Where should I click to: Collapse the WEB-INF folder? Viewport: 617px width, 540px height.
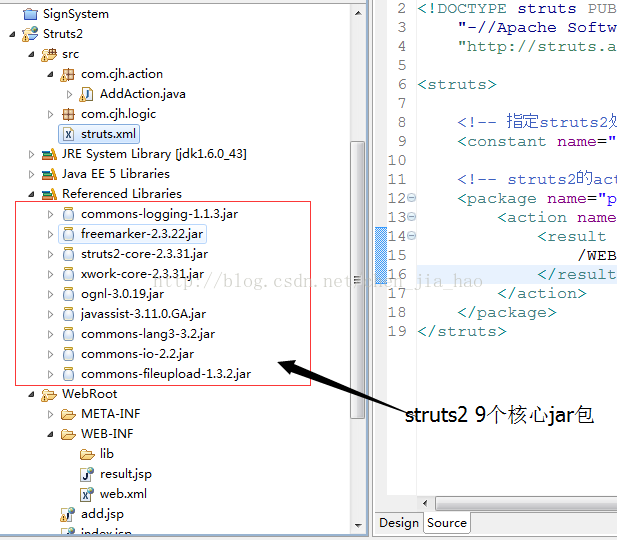[x=50, y=435]
